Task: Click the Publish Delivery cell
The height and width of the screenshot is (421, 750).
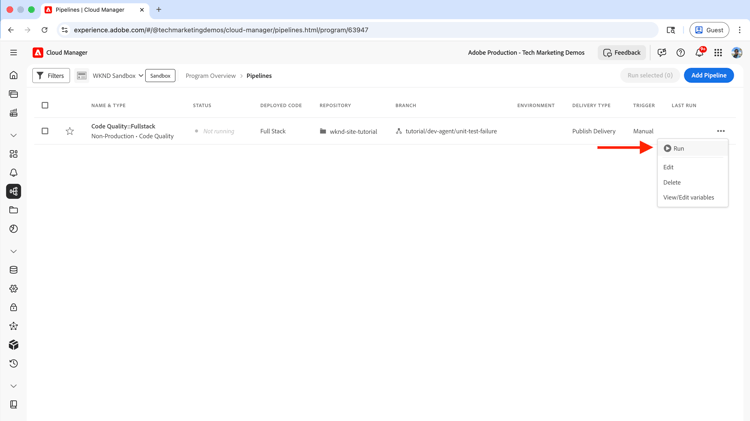Action: point(594,131)
